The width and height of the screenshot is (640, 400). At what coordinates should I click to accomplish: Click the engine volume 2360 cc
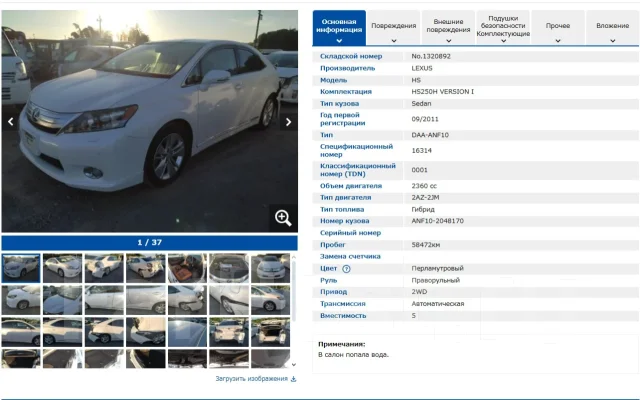tap(424, 186)
